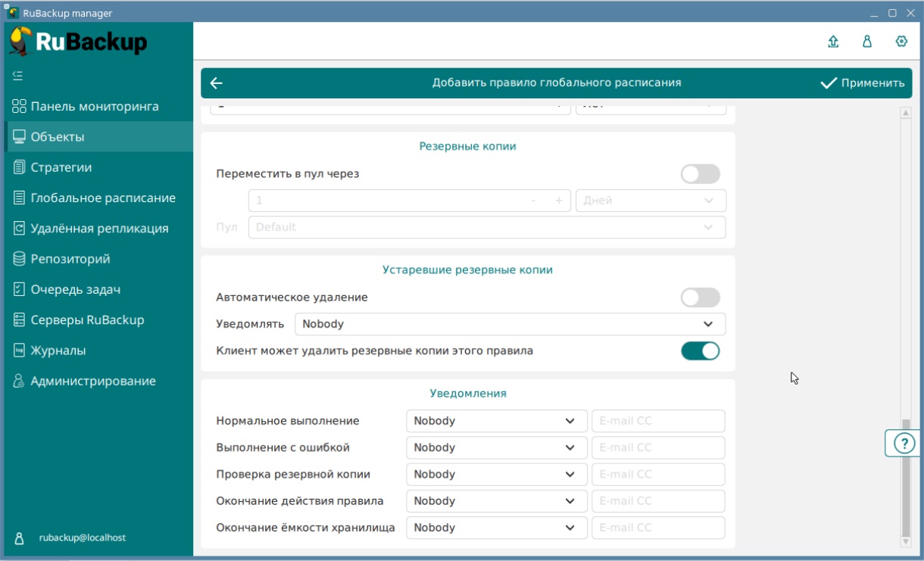Click the Применить button
The width and height of the screenshot is (924, 561).
click(863, 83)
